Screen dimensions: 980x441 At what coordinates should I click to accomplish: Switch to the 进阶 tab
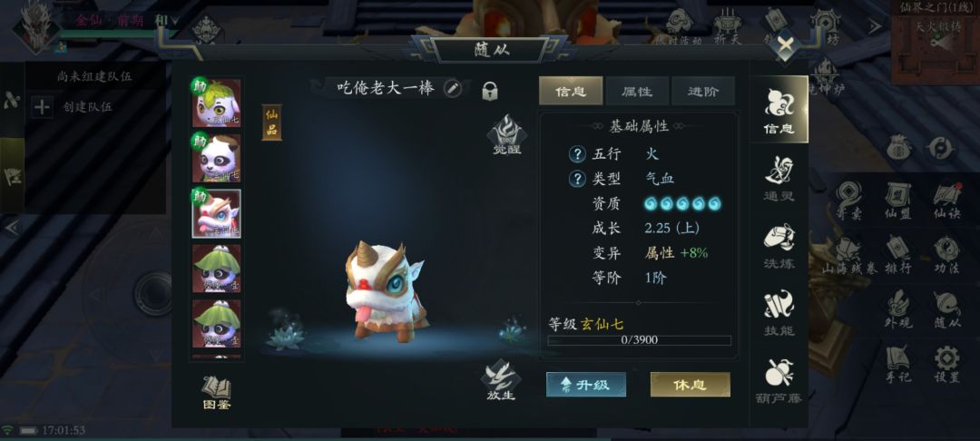(x=703, y=92)
